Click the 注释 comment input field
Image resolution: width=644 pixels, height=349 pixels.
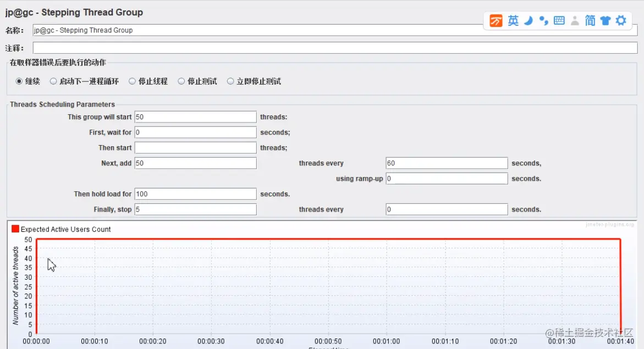click(x=335, y=48)
